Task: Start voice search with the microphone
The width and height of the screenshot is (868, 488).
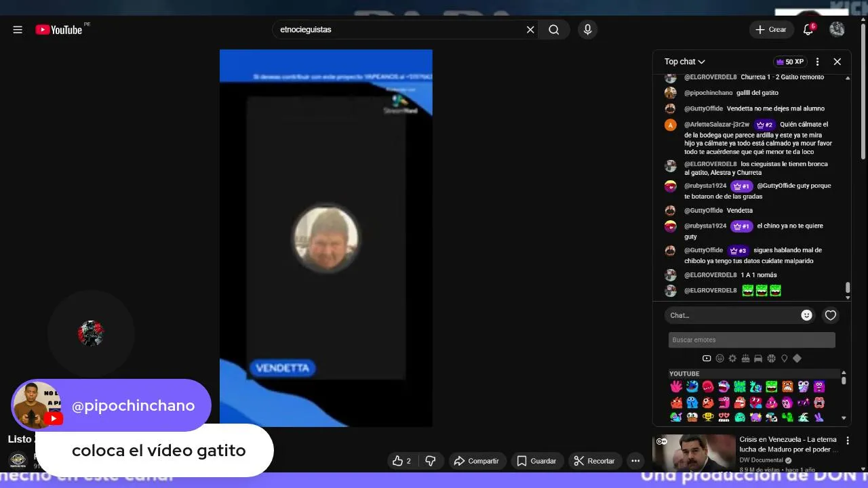Action: pyautogui.click(x=587, y=30)
